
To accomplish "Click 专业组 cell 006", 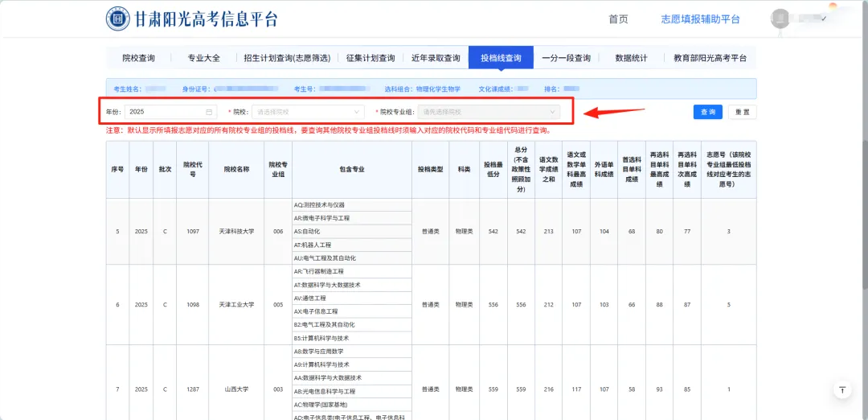I will coord(278,231).
